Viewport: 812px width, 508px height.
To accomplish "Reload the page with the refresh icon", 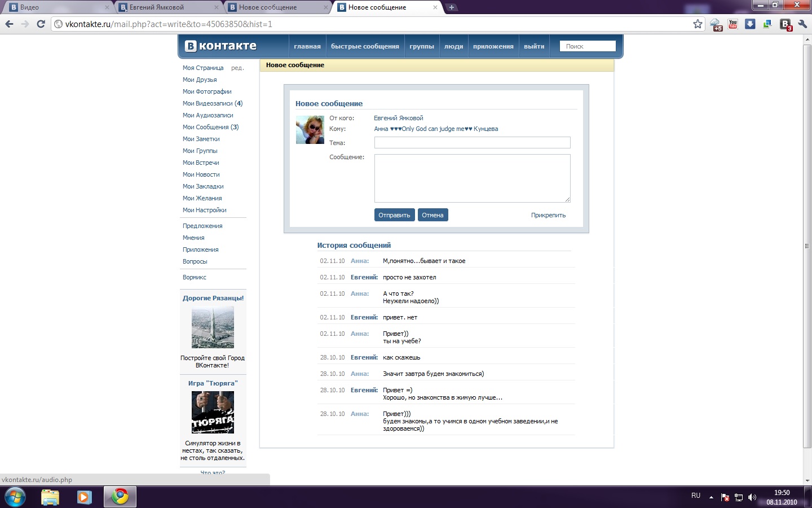I will pos(41,24).
